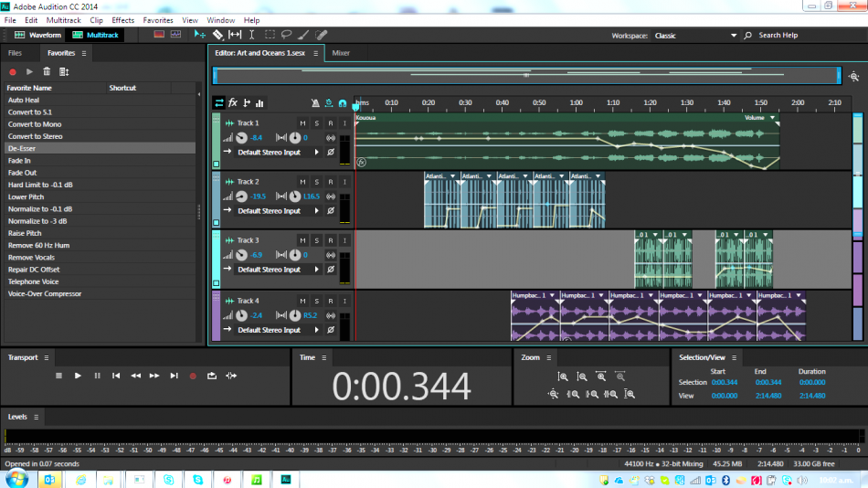Open the Effects menu
Screen dimensions: 868x488
(x=122, y=20)
